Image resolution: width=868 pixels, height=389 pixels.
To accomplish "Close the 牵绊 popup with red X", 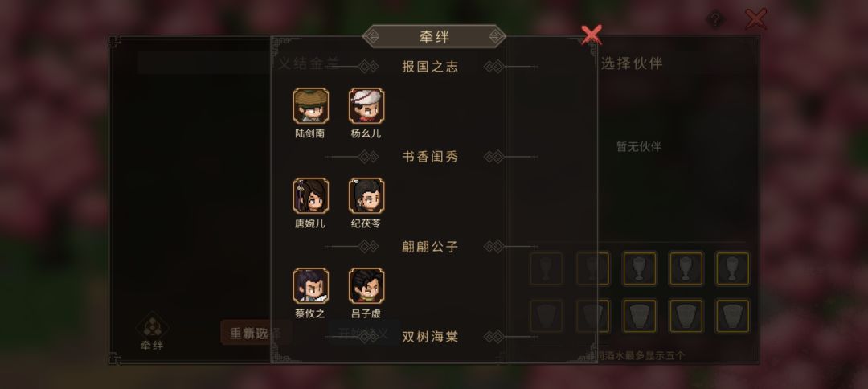I will click(x=592, y=35).
